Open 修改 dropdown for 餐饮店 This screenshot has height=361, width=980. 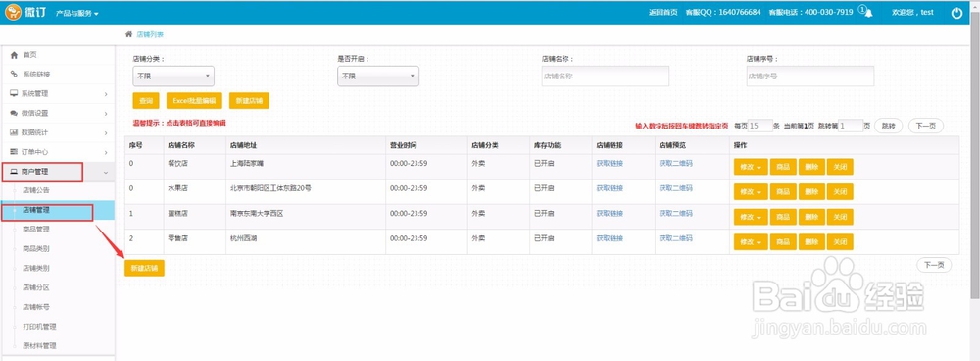pos(751,167)
